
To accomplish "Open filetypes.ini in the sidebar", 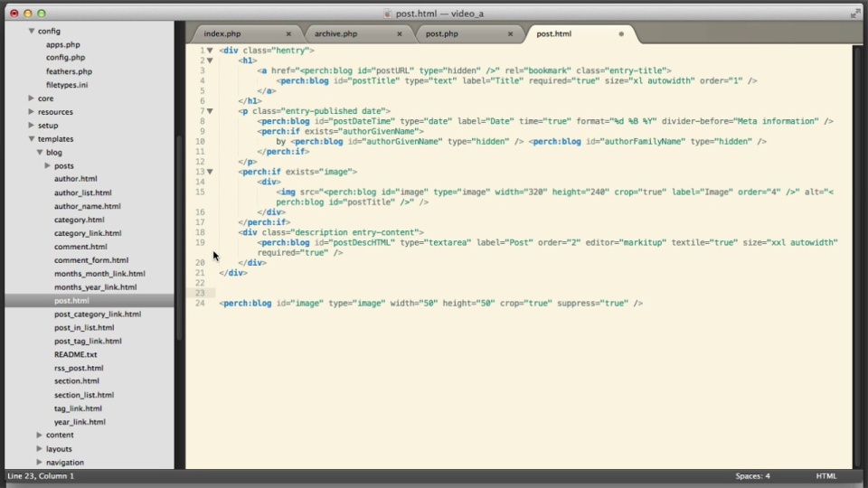I will click(67, 85).
